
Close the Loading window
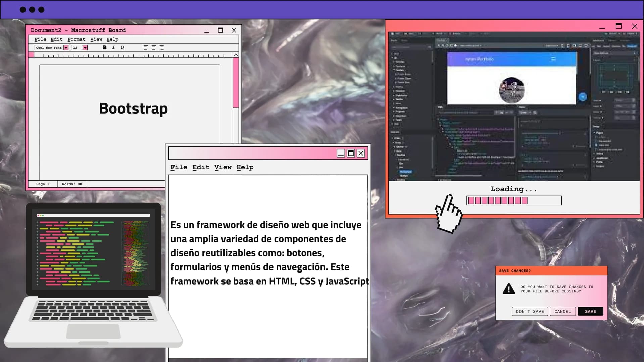pyautogui.click(x=634, y=26)
